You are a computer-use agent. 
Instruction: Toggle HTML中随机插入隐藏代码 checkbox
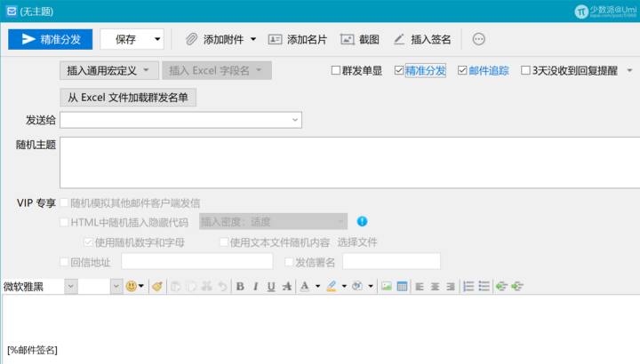click(x=64, y=222)
